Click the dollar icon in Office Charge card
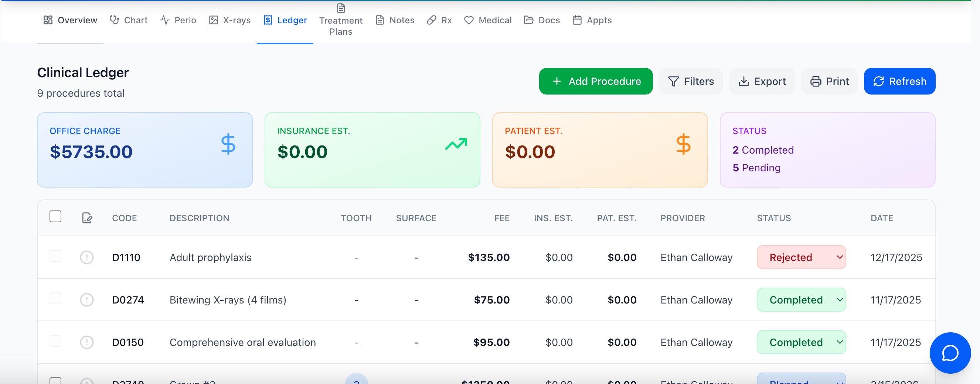This screenshot has height=384, width=980. [228, 144]
